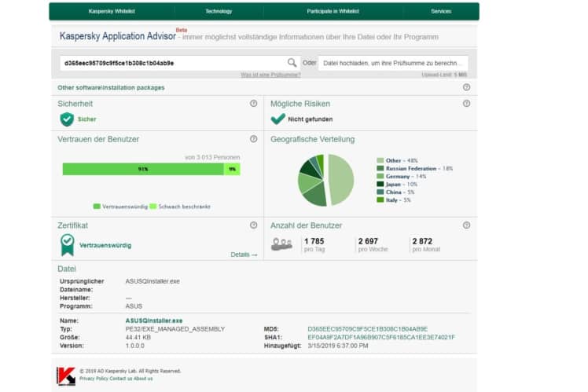Click the large Other pie chart slice
Viewport: 588px width, 392px height.
coord(341,180)
